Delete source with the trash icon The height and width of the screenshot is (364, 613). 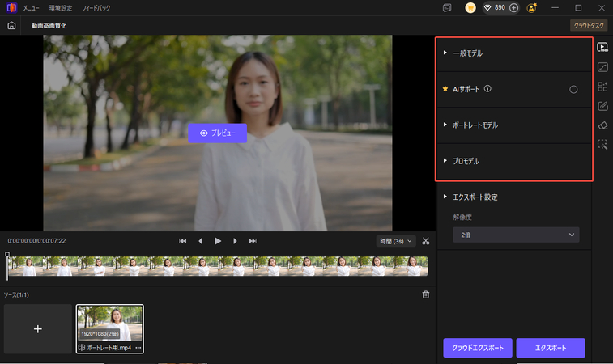coord(426,294)
